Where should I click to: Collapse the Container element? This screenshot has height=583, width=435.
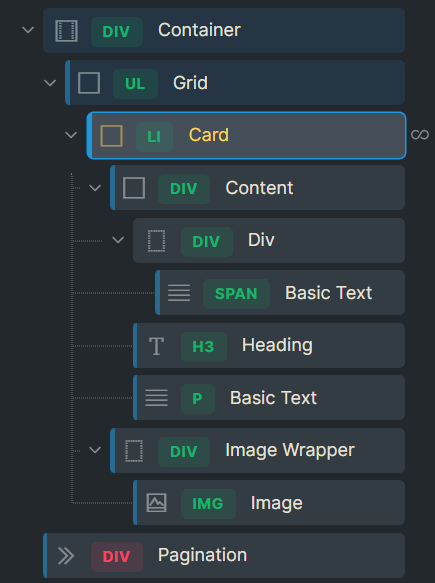tap(28, 30)
